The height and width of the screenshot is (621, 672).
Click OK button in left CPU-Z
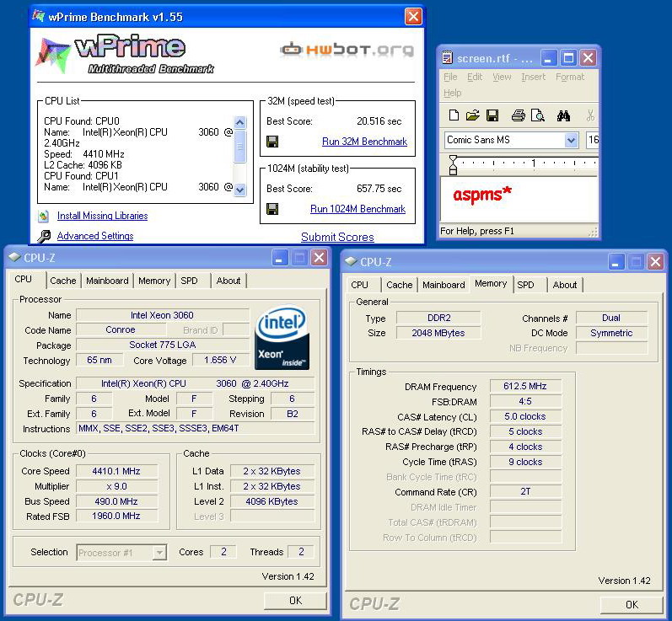click(295, 601)
